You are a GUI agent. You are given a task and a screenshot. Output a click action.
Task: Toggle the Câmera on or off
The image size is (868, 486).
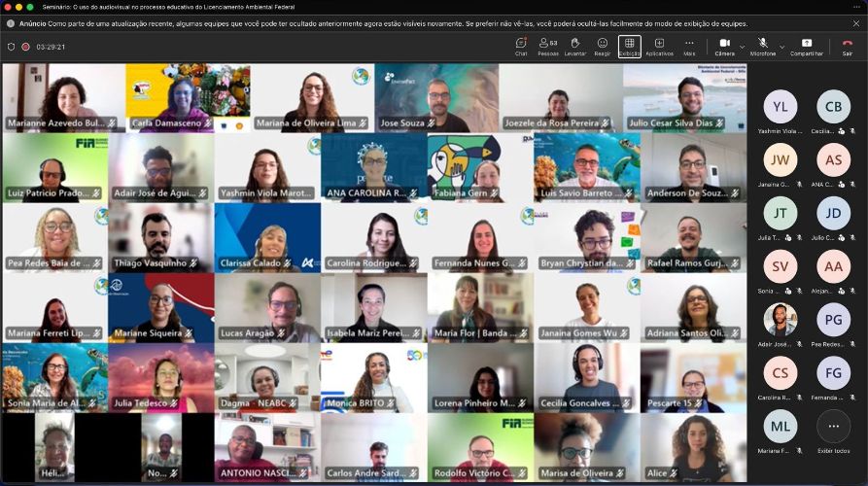coord(724,46)
